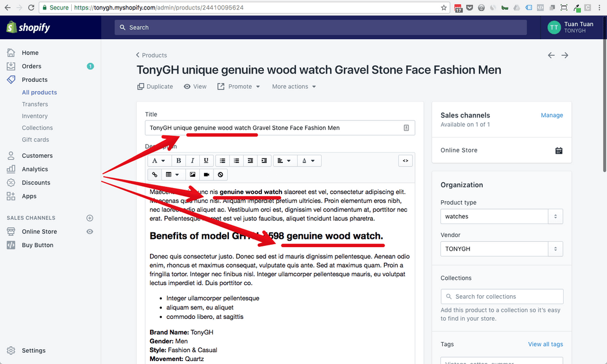This screenshot has height=364, width=607.
Task: Open Discounts in the sidebar
Action: point(36,183)
